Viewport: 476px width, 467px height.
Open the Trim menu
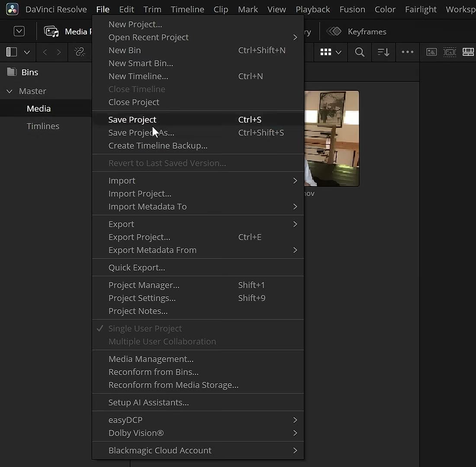[x=152, y=10]
